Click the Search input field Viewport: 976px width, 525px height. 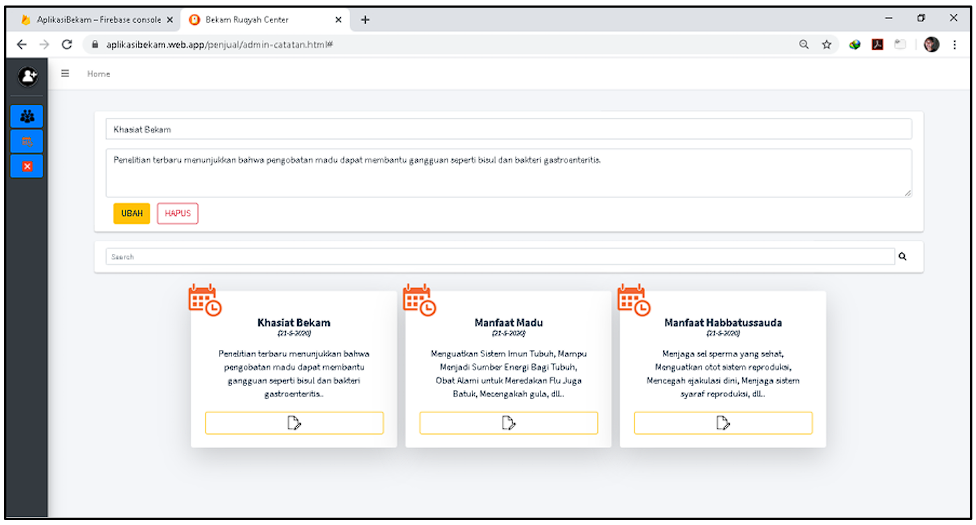click(x=500, y=257)
